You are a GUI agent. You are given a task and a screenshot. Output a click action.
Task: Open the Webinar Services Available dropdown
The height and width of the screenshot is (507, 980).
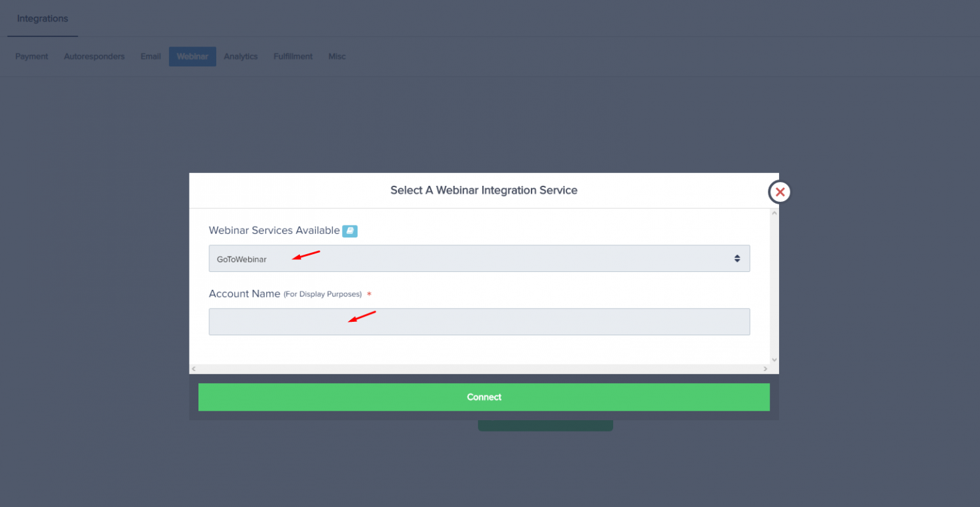479,259
